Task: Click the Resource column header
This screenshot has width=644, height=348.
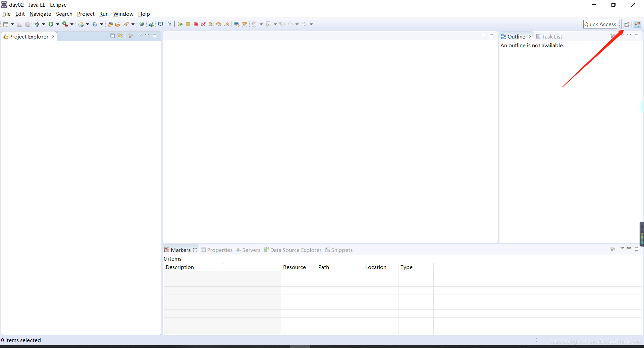Action: [x=299, y=267]
